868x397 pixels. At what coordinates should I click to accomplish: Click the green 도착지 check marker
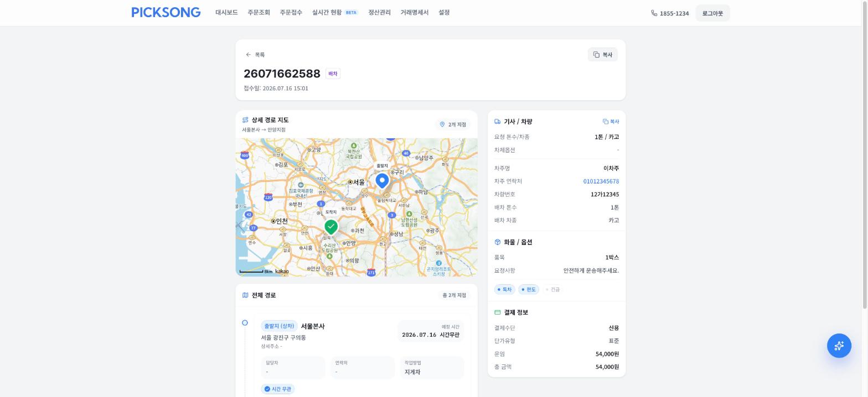(x=331, y=227)
